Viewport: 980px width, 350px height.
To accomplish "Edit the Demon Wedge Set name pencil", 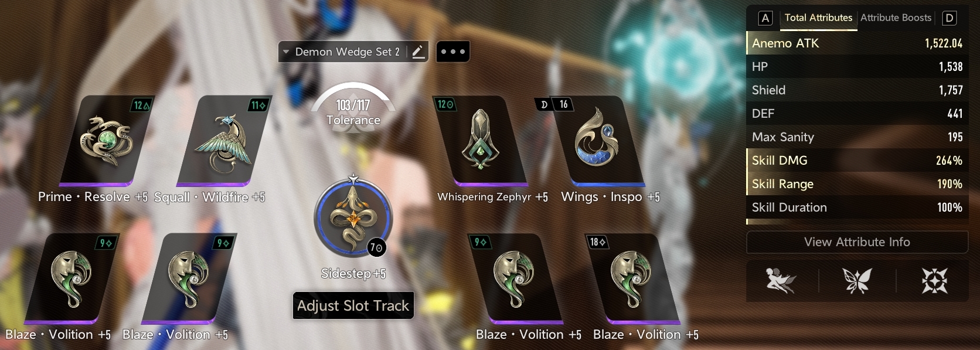I will click(418, 52).
